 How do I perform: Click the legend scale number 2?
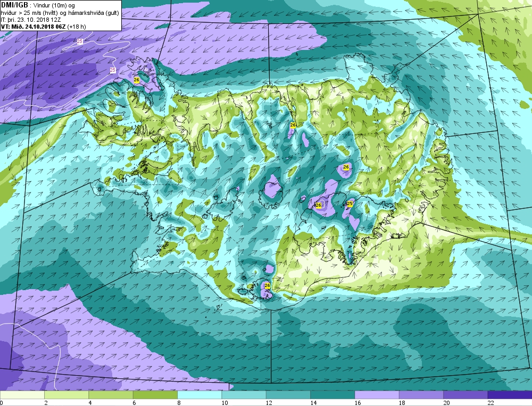(46, 403)
